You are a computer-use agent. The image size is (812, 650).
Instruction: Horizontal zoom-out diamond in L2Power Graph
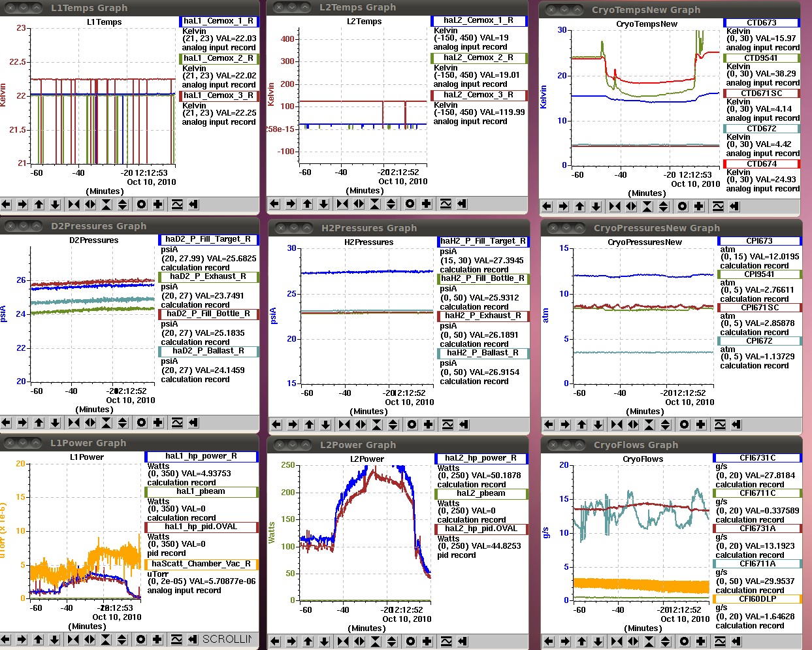tap(359, 642)
